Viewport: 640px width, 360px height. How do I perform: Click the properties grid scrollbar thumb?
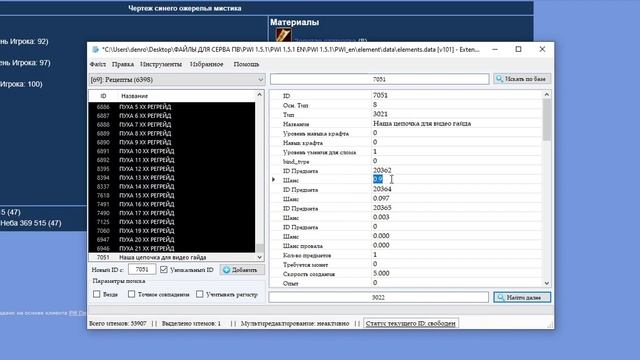point(547,120)
